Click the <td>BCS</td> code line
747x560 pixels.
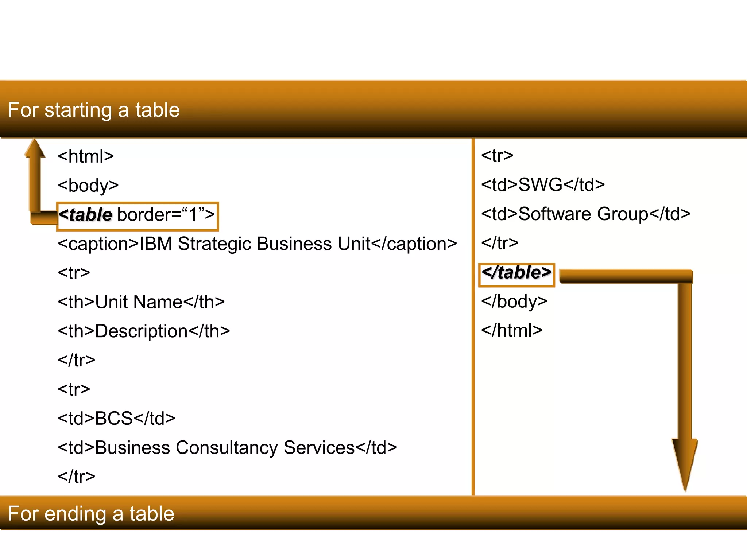pyautogui.click(x=116, y=418)
